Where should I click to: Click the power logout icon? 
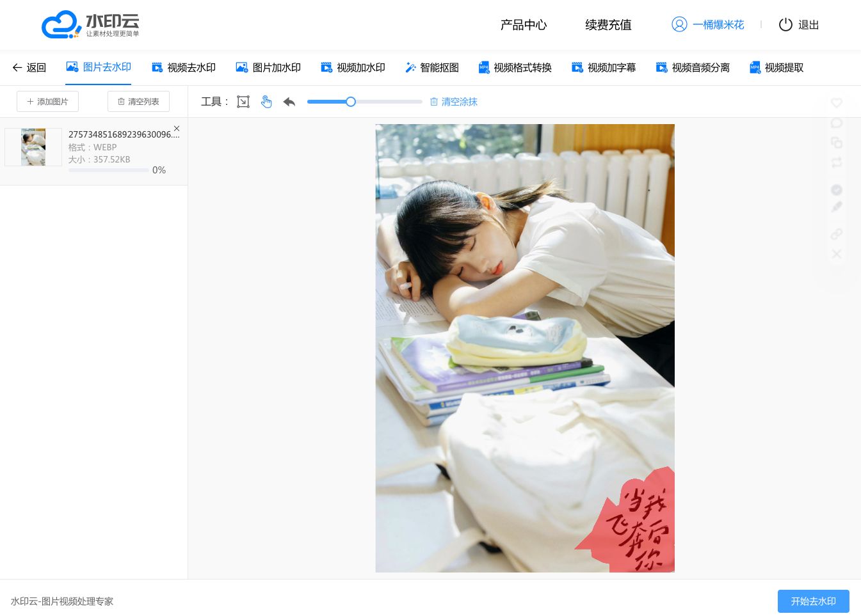(785, 25)
